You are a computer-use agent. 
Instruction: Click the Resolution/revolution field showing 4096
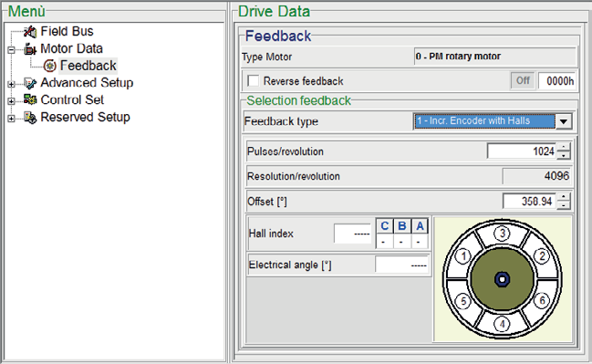coord(536,176)
